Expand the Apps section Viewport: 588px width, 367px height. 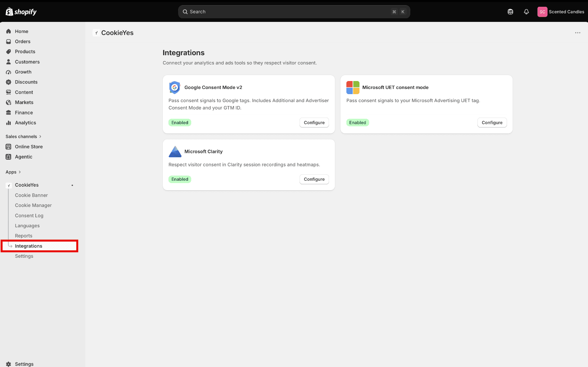pyautogui.click(x=13, y=172)
